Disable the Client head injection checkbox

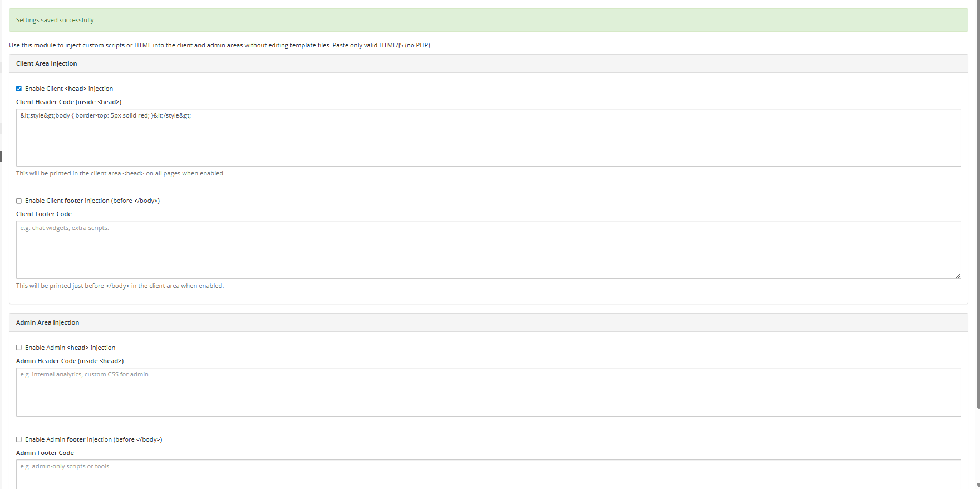(x=19, y=89)
